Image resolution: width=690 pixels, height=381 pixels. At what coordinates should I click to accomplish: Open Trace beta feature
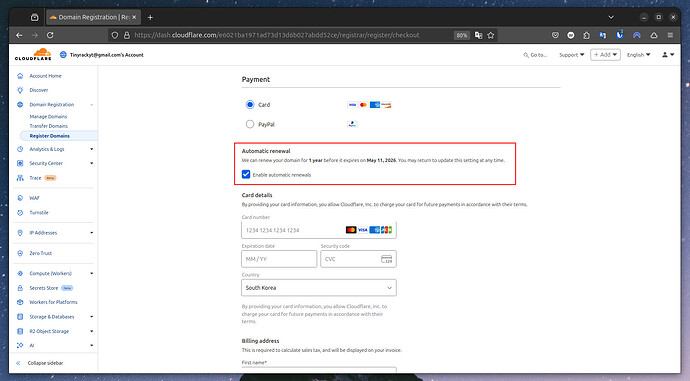pyautogui.click(x=35, y=178)
